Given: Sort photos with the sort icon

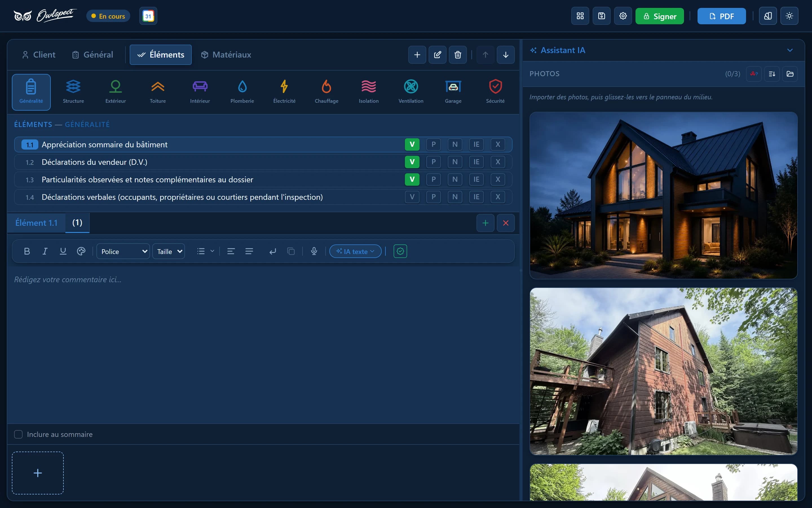Looking at the screenshot, I should (772, 74).
